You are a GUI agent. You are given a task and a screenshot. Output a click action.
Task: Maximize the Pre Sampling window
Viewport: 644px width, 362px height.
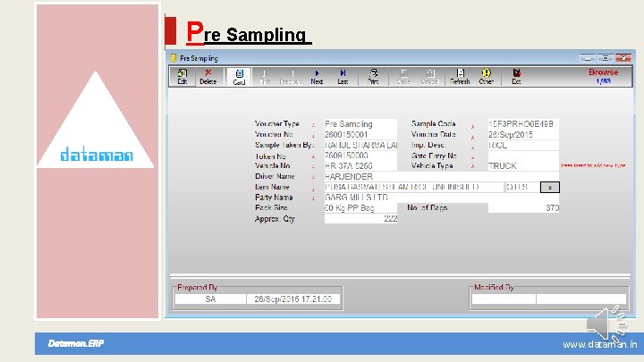click(605, 58)
